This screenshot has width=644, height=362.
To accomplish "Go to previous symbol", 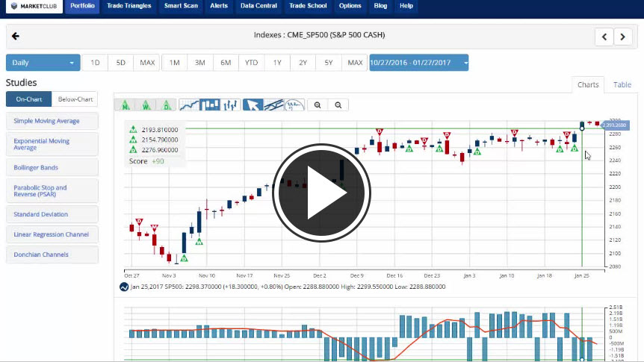I will (x=604, y=37).
